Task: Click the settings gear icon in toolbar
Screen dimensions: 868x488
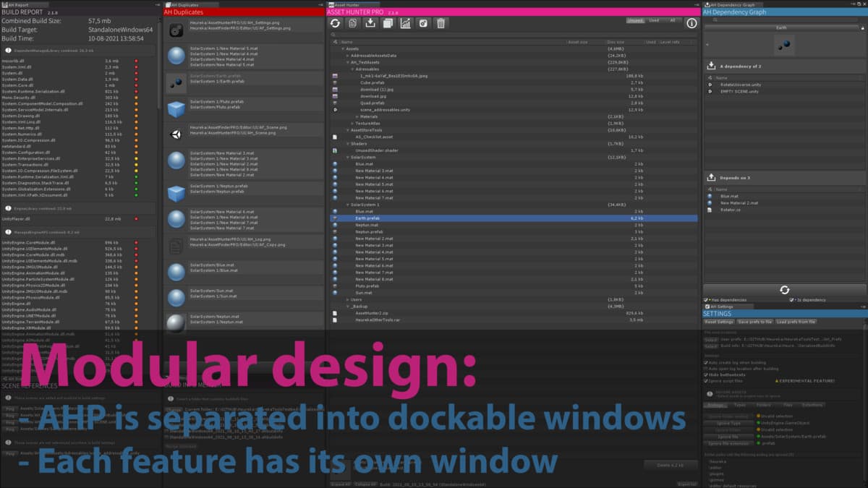Action: (423, 23)
